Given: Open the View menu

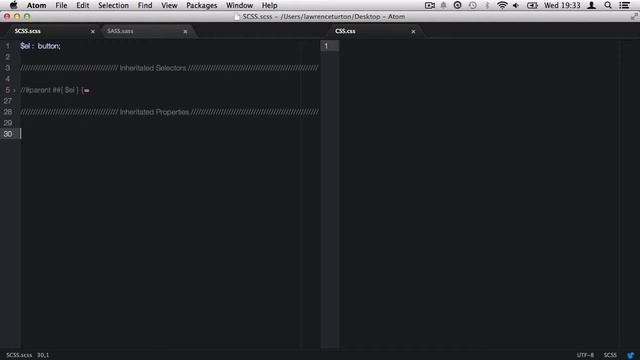Looking at the screenshot, I should coord(169,5).
